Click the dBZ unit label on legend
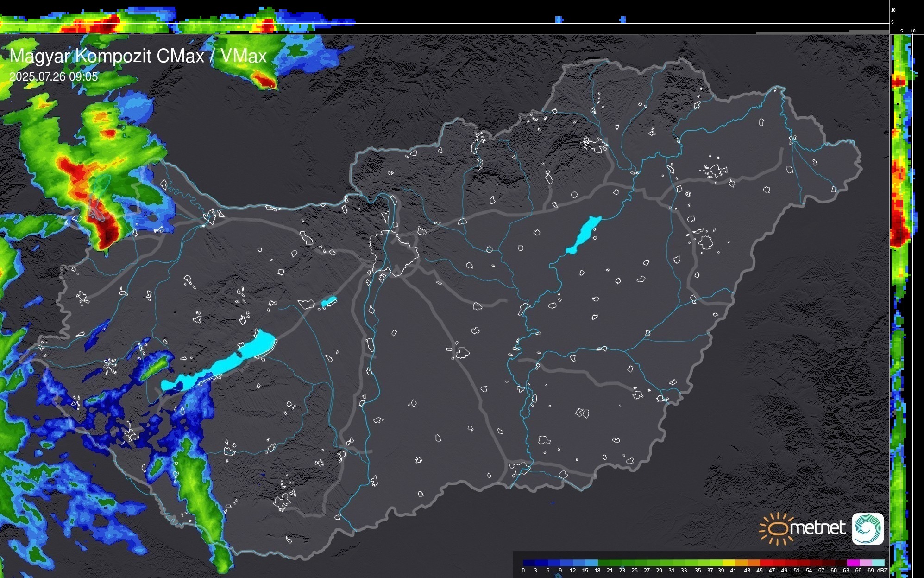The image size is (924, 578). tap(882, 571)
